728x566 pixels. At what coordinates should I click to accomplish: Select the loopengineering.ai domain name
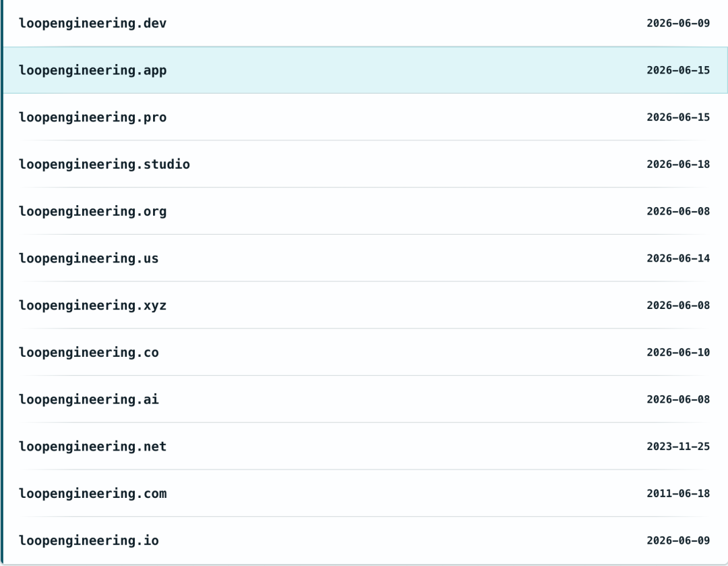click(x=89, y=399)
